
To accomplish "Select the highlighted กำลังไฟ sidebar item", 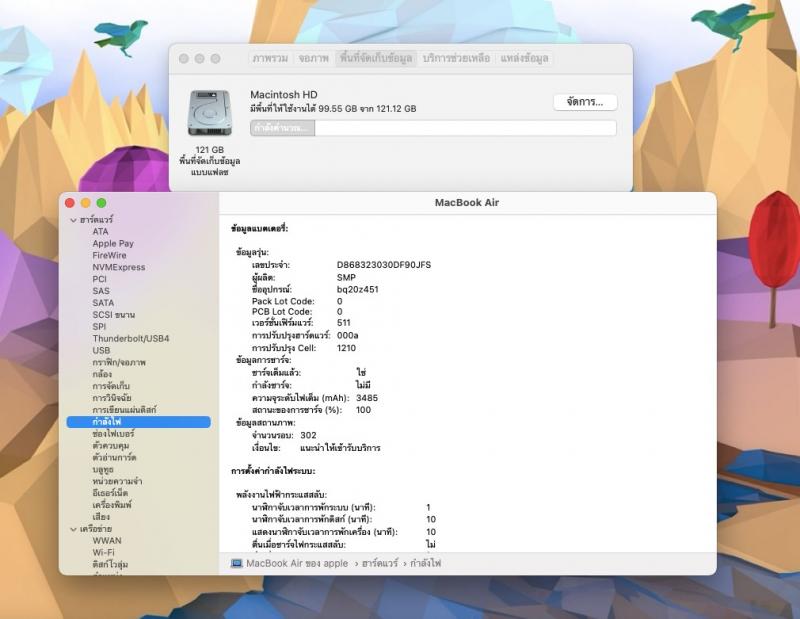I will coord(138,422).
